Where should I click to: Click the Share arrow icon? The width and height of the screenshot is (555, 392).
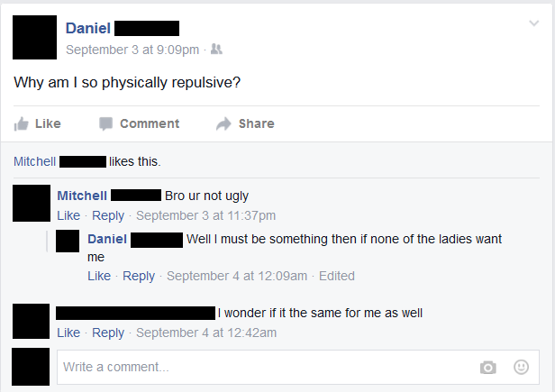(x=223, y=124)
